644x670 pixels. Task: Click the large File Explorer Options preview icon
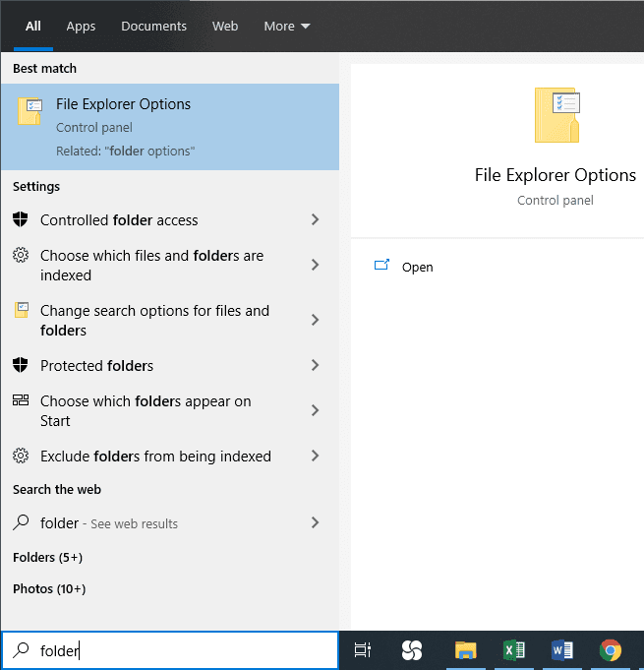557,115
